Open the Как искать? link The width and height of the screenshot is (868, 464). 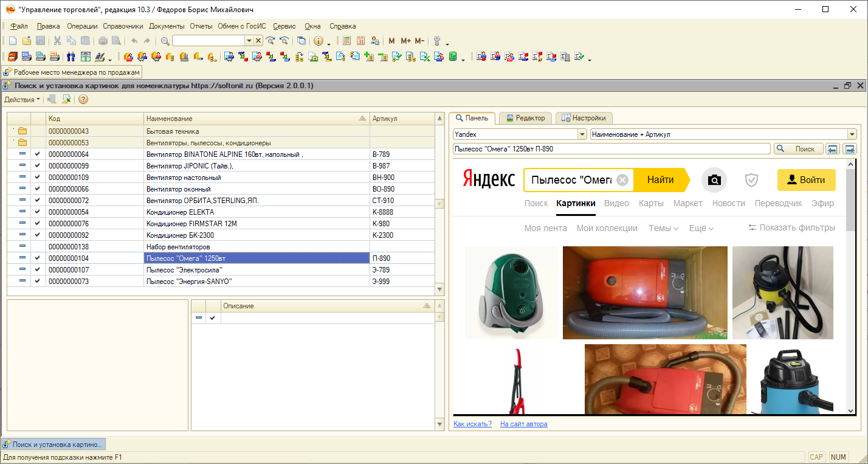coord(473,424)
